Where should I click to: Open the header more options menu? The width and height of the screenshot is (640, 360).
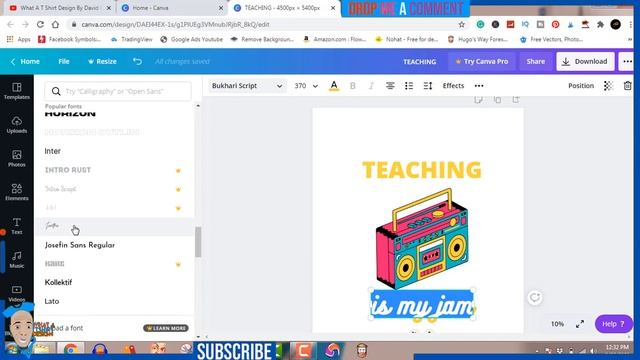coord(627,61)
